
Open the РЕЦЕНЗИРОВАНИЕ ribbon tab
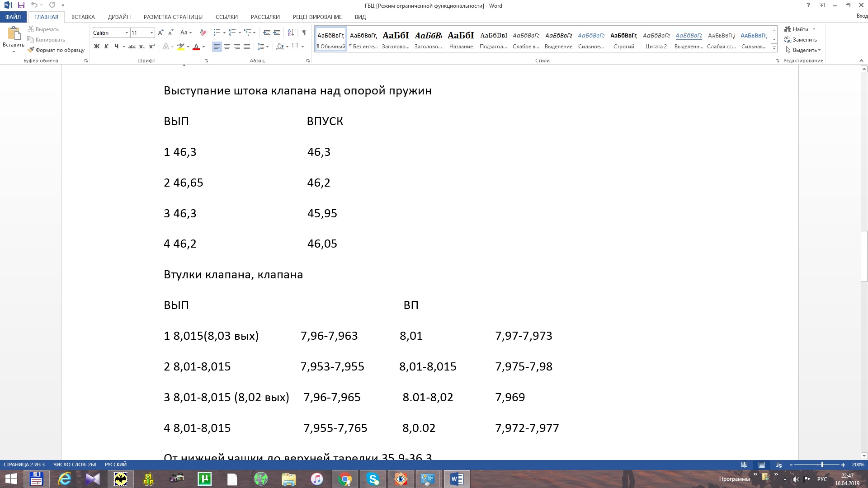click(x=317, y=17)
